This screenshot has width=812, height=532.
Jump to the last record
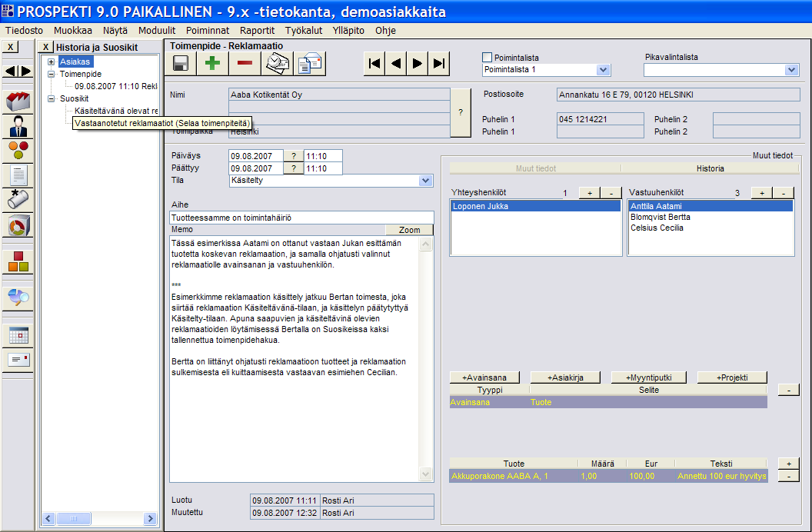tap(438, 64)
